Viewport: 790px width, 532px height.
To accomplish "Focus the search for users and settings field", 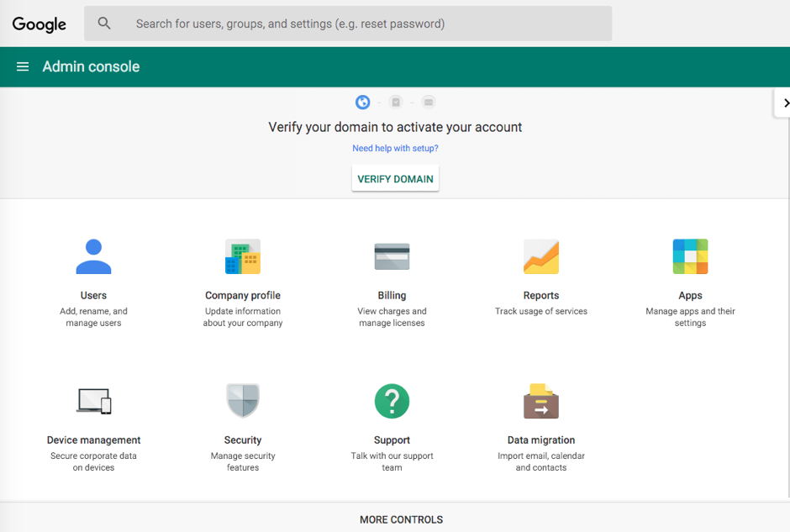I will point(348,24).
